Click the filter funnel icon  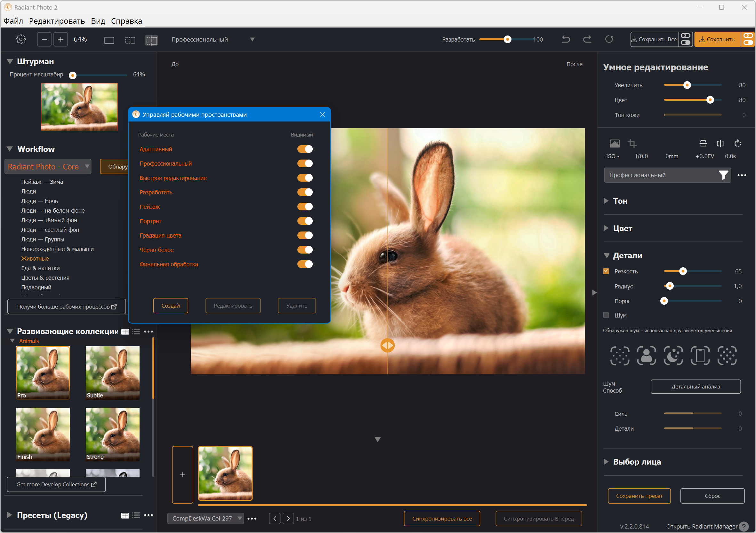coord(723,175)
